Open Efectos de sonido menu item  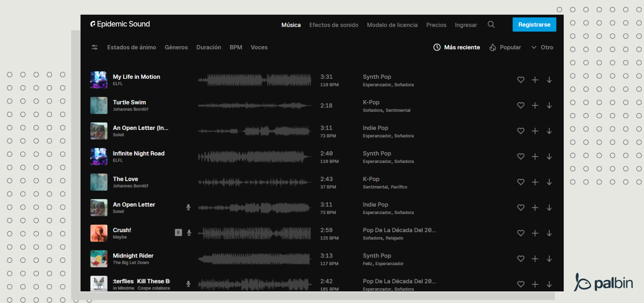[334, 25]
